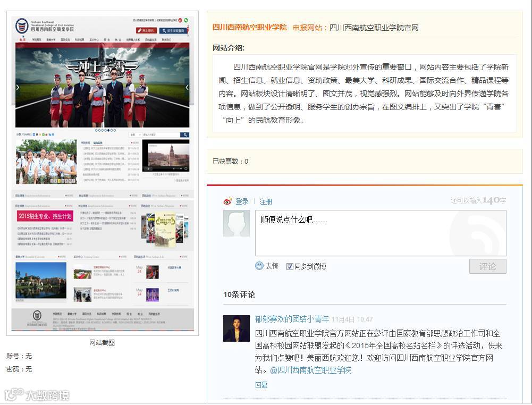Image resolution: width=532 pixels, height=405 pixels.
Task: Toggle the 同步到微博 checkbox
Action: coord(290,267)
